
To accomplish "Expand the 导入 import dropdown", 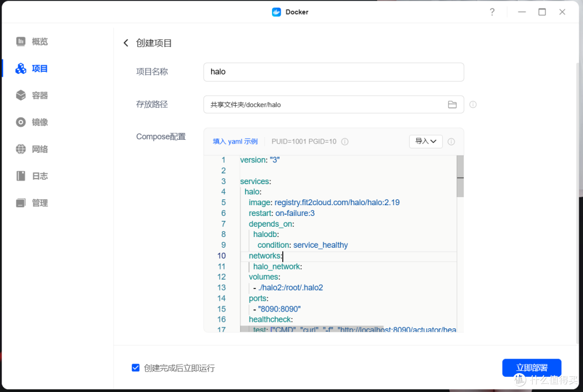I will [x=426, y=141].
